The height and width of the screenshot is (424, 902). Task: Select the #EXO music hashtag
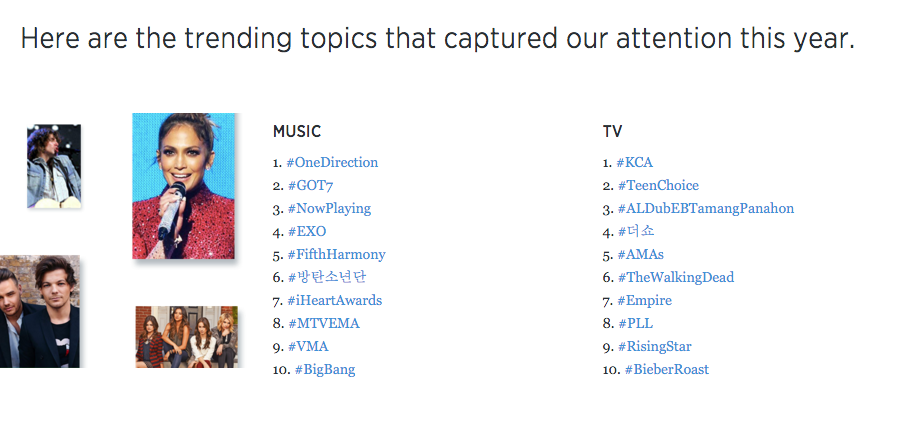[x=307, y=231]
